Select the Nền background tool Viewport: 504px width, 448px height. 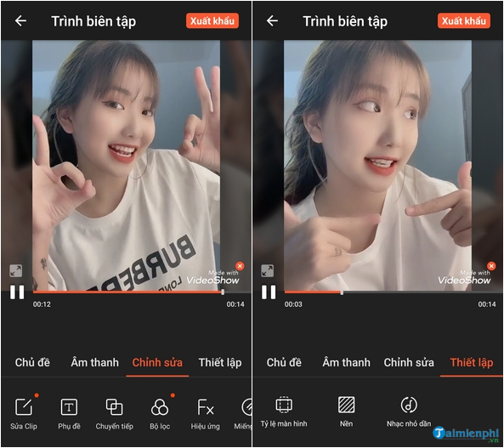[x=346, y=412]
